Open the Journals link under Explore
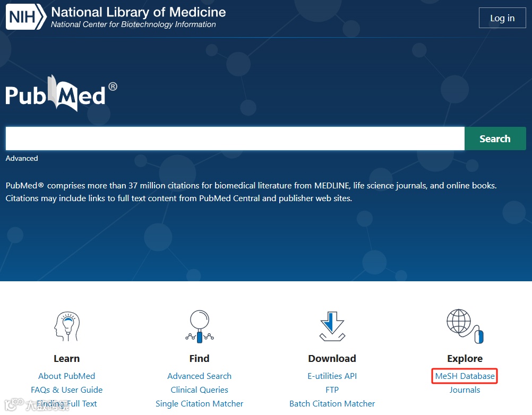The image size is (532, 415). tap(465, 390)
